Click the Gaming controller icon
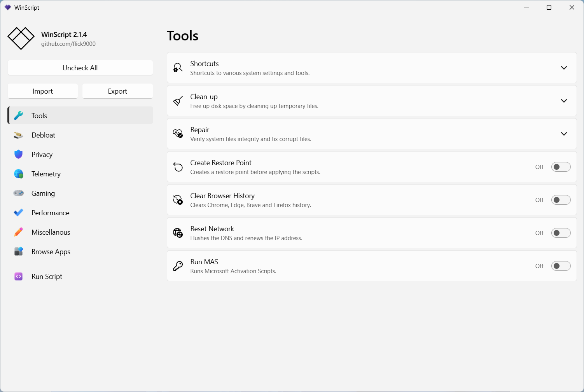 click(x=18, y=193)
